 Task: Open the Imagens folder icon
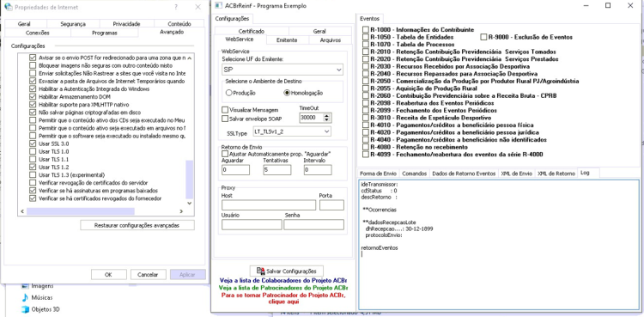(25, 286)
